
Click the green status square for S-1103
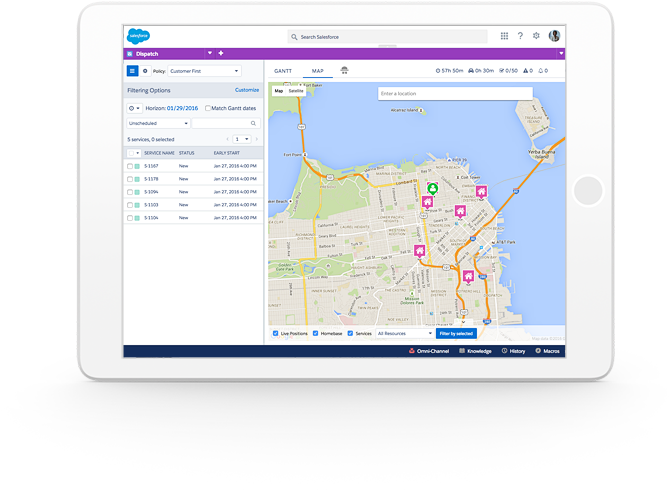137,205
